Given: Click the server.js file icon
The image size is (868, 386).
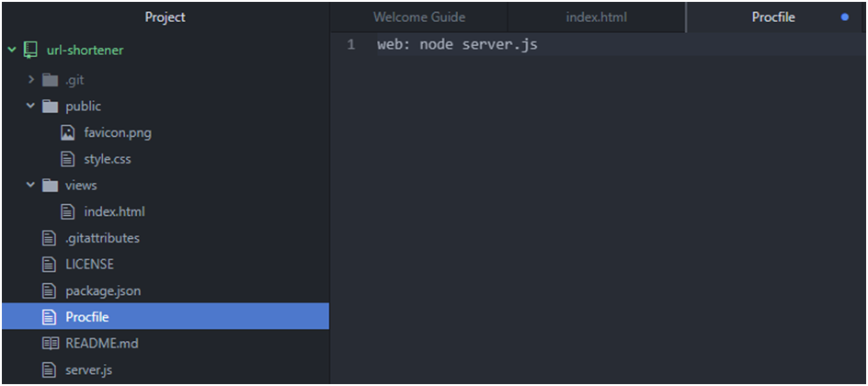Looking at the screenshot, I should 50,370.
